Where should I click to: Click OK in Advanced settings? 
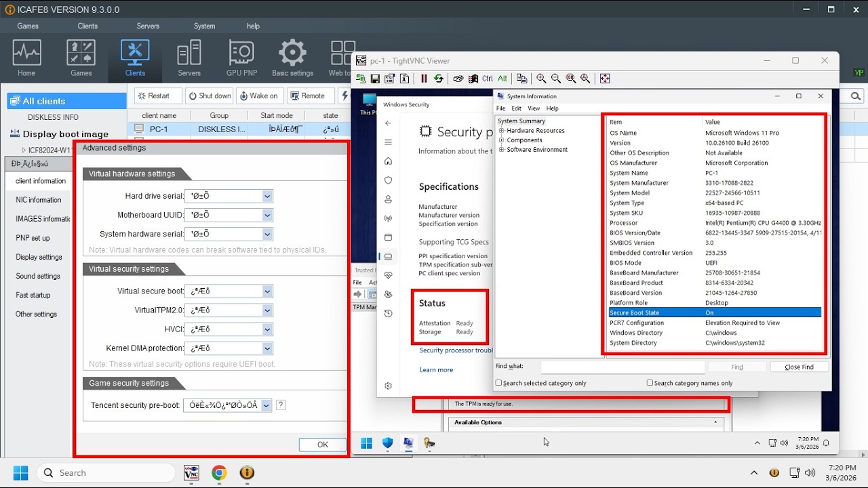[x=323, y=445]
